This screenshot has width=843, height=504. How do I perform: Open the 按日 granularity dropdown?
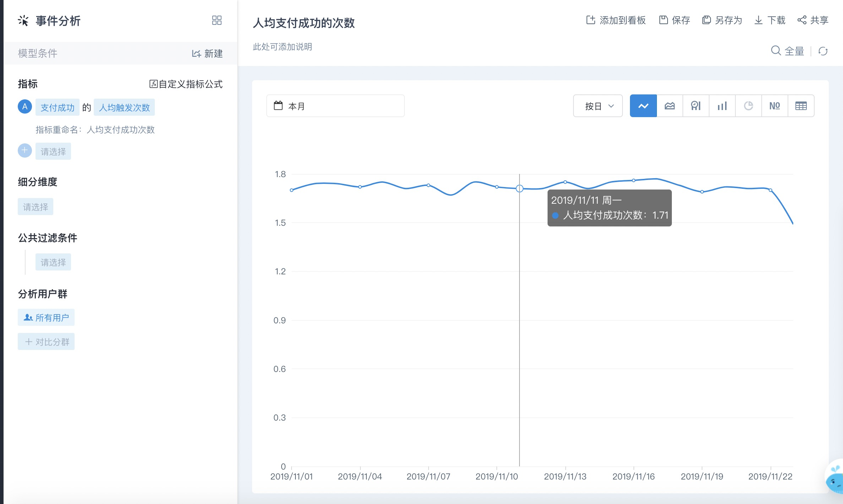[598, 106]
